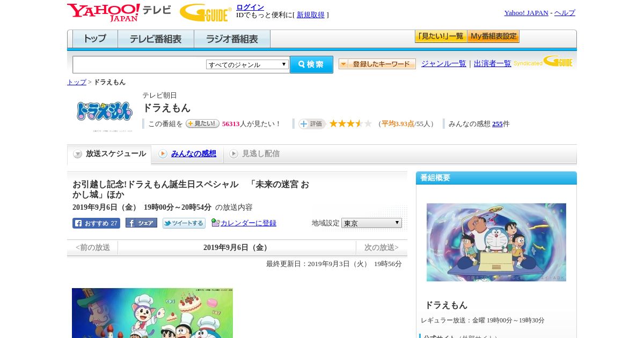Select the トップ navigation tab

click(x=95, y=39)
